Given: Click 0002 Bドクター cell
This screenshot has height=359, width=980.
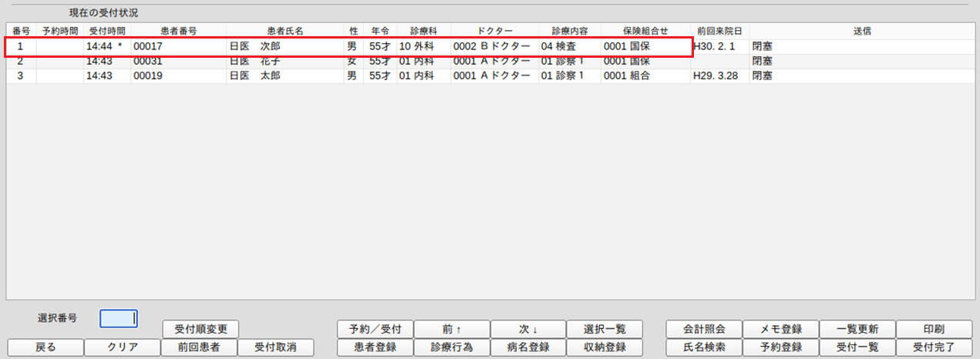Looking at the screenshot, I should tap(491, 46).
